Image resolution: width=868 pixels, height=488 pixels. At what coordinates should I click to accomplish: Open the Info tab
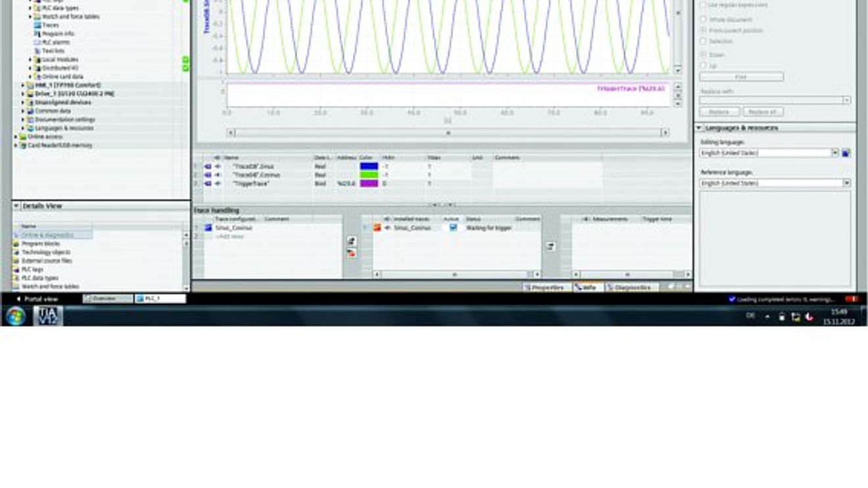tap(587, 287)
